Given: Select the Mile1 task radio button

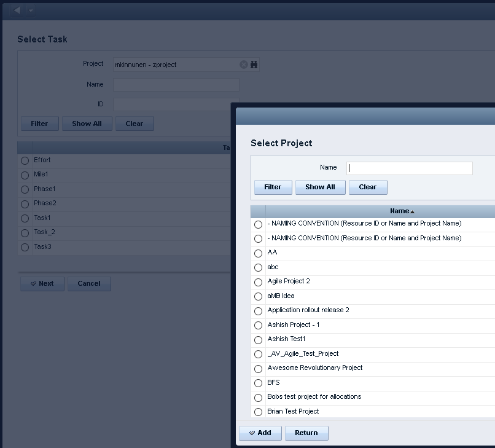Looking at the screenshot, I should (x=25, y=175).
